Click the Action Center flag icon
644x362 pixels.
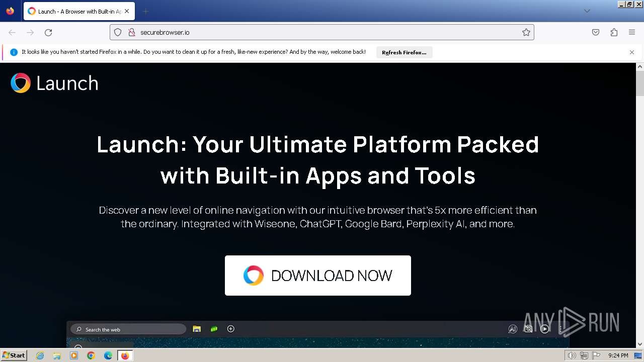point(596,355)
